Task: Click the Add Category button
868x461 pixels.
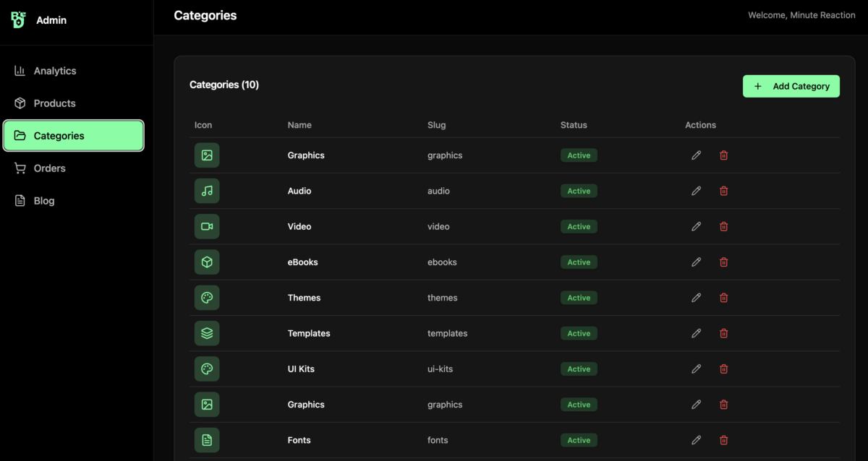Action: [791, 86]
